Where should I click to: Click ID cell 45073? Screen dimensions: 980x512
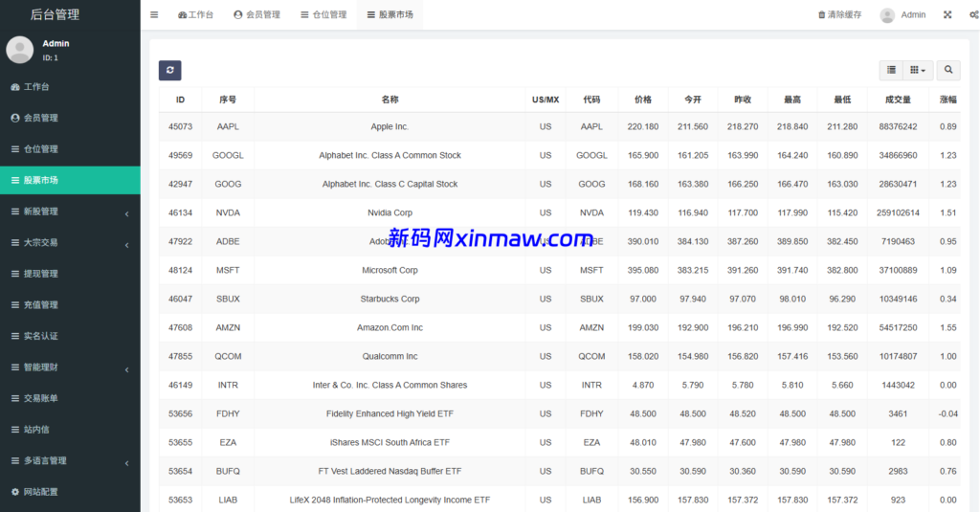coord(180,126)
